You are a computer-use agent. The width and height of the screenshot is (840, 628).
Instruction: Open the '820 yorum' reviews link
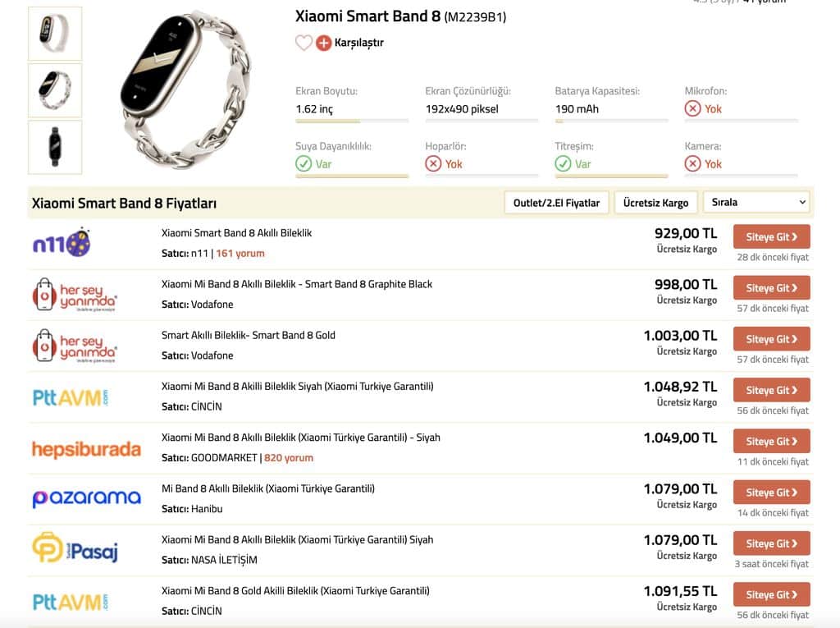point(289,457)
